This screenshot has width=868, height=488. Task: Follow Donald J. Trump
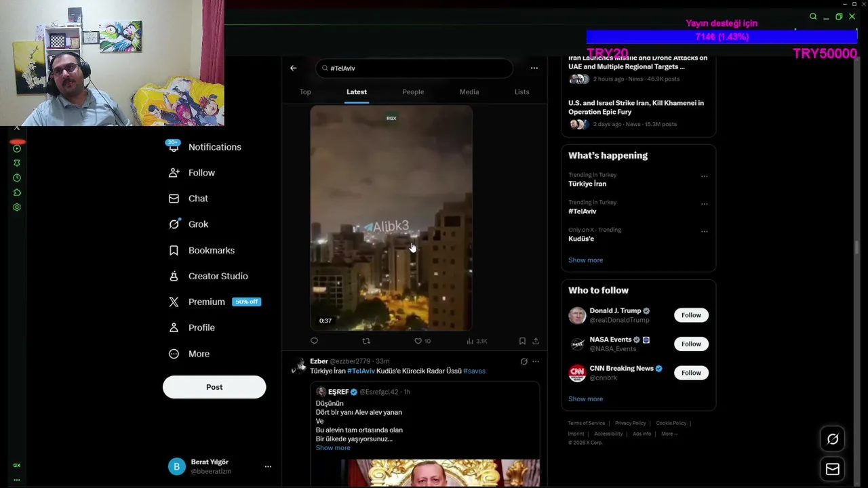pyautogui.click(x=691, y=315)
